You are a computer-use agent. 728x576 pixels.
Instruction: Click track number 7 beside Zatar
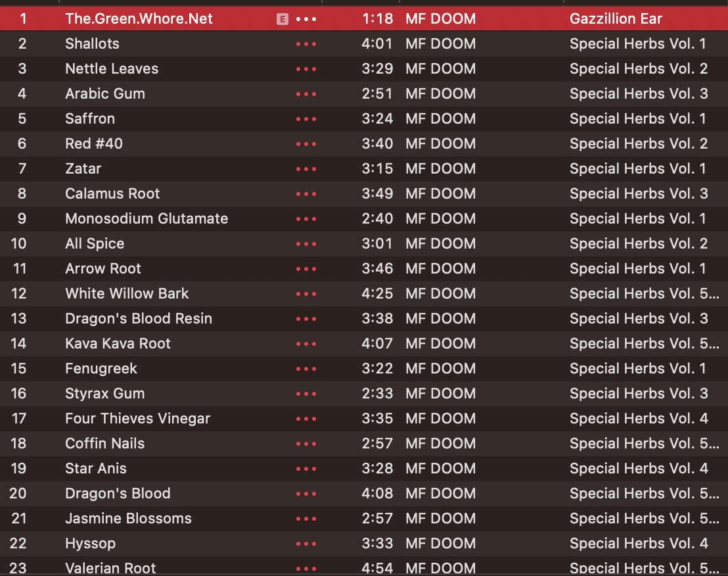22,168
